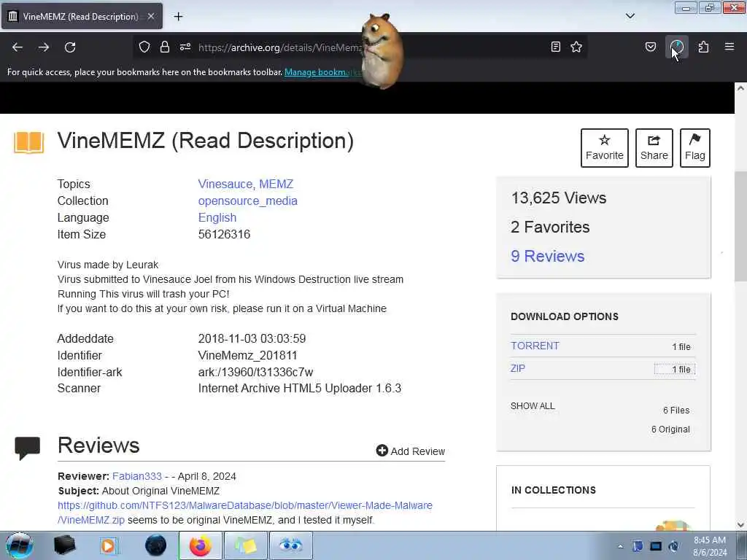Open the Firefox hamburger menu
The image size is (747, 560).
pyautogui.click(x=729, y=47)
